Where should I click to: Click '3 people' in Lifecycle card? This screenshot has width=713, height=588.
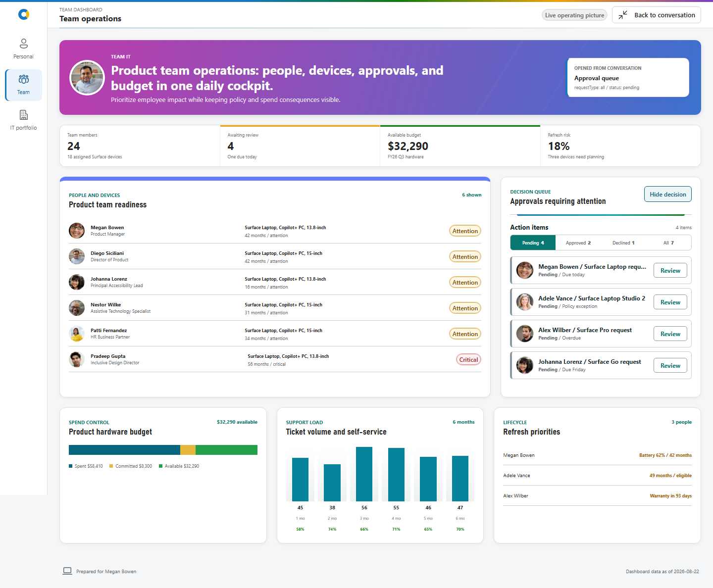click(681, 422)
